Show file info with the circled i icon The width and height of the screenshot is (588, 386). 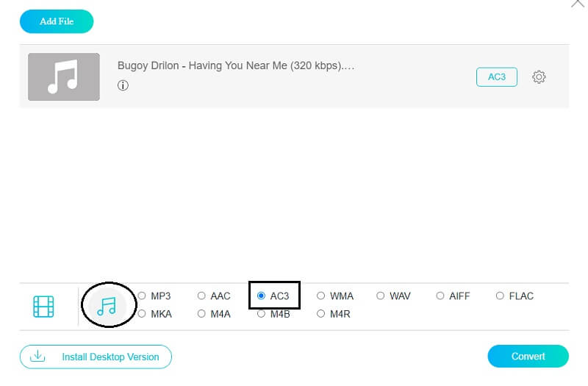pyautogui.click(x=123, y=85)
